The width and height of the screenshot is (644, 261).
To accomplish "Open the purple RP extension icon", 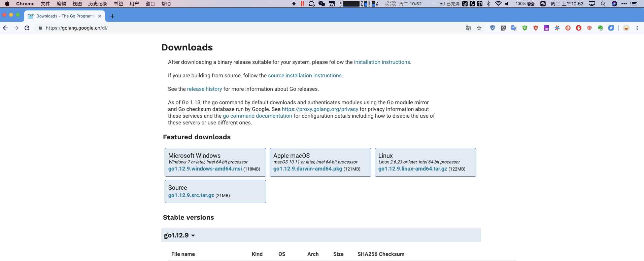I will point(546,28).
